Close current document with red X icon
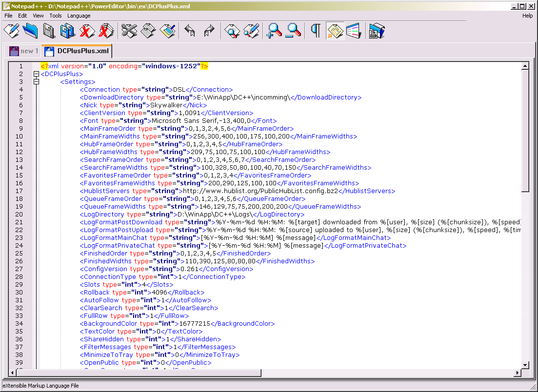Image resolution: width=538 pixels, height=392 pixels. pyautogui.click(x=87, y=31)
